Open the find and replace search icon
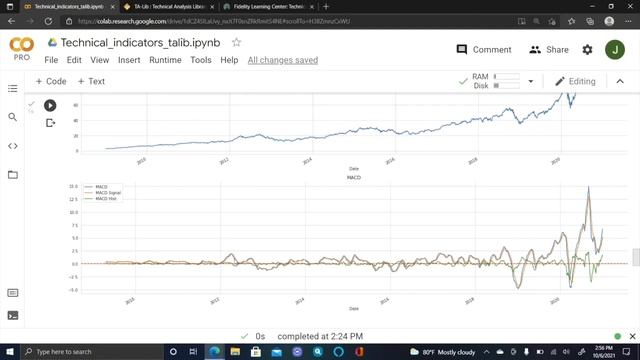 13,117
